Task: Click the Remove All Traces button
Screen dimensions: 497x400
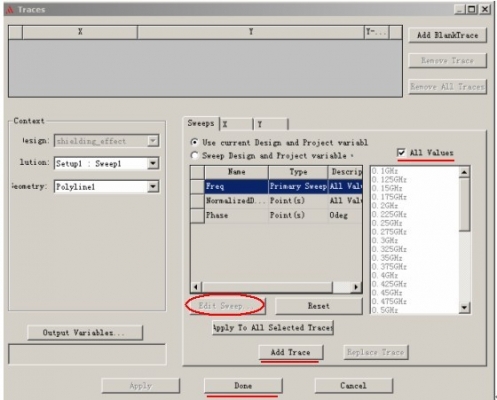Action: (447, 87)
